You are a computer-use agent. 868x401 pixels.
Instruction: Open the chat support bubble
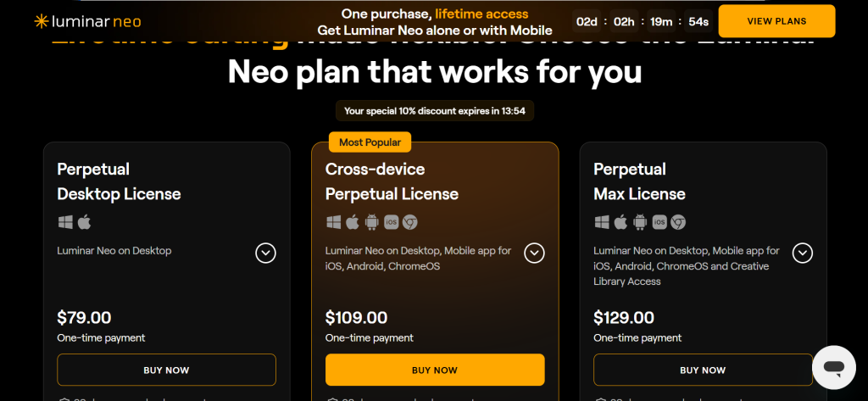(x=833, y=367)
